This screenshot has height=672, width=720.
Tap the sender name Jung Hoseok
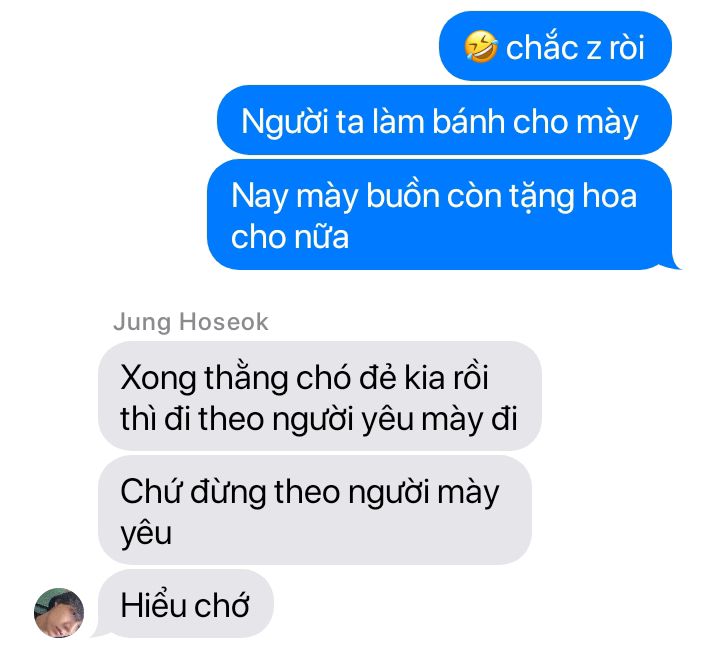coord(191,322)
